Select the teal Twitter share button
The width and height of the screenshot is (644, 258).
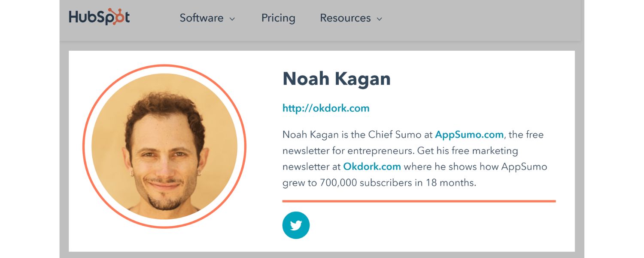point(296,225)
